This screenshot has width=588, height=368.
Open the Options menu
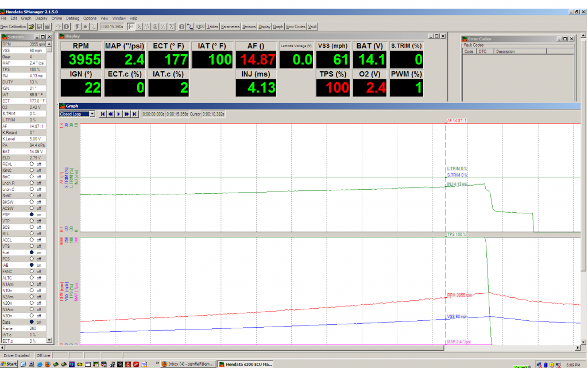pos(90,18)
